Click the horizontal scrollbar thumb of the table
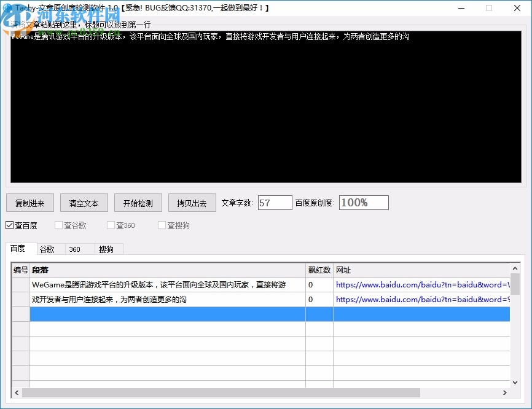Viewport: 532px width, 409px height. pyautogui.click(x=221, y=392)
